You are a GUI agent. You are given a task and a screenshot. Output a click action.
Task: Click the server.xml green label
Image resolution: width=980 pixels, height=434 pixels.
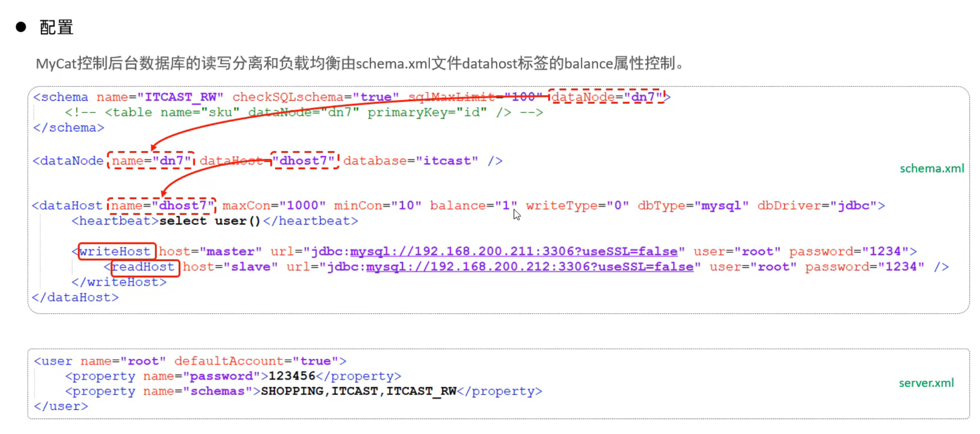pyautogui.click(x=926, y=383)
